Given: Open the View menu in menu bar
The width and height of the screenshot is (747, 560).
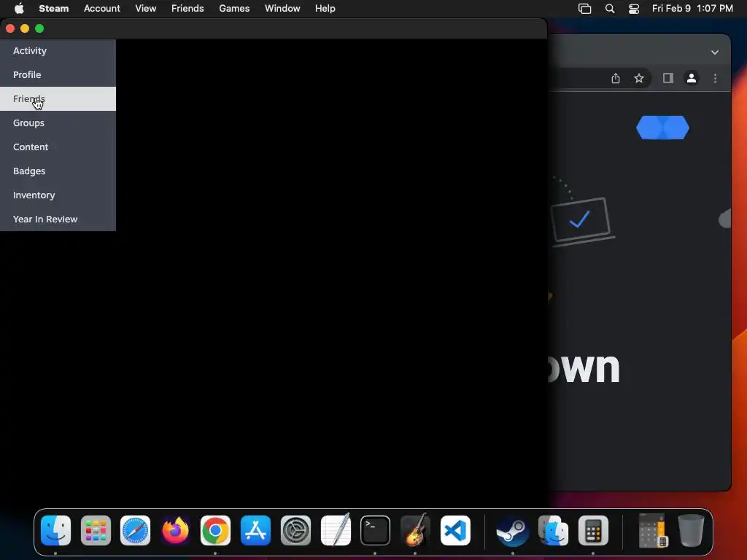Looking at the screenshot, I should 146,8.
